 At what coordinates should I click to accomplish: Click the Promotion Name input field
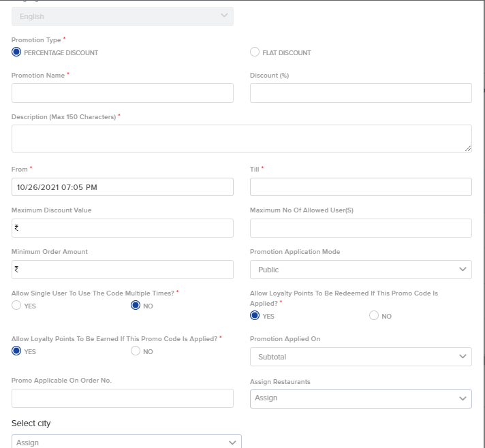(123, 93)
